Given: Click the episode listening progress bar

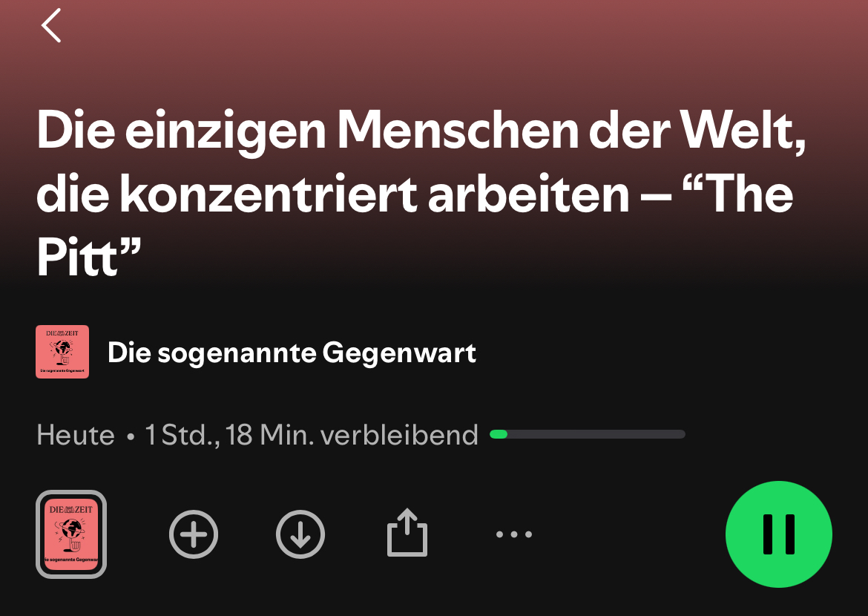Looking at the screenshot, I should click(x=588, y=434).
